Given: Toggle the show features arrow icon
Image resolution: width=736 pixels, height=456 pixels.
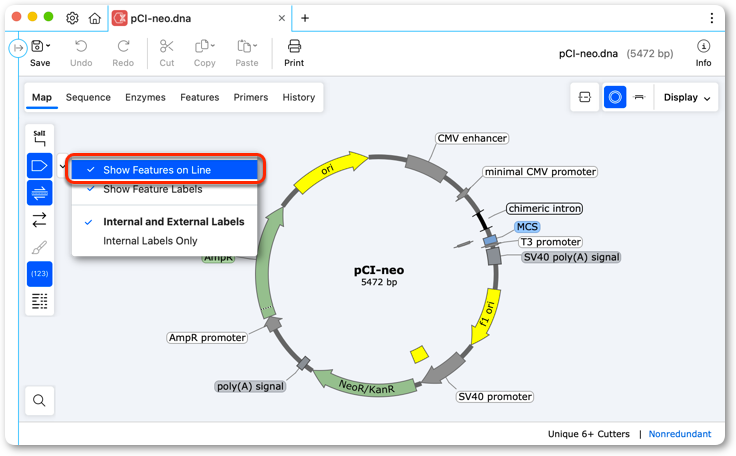Looking at the screenshot, I should click(39, 165).
